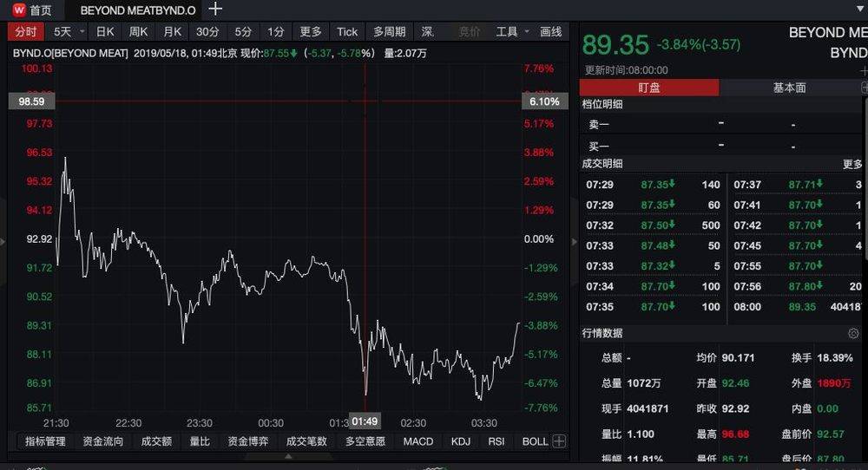Open the 工具 dropdown arrow

coord(527,31)
